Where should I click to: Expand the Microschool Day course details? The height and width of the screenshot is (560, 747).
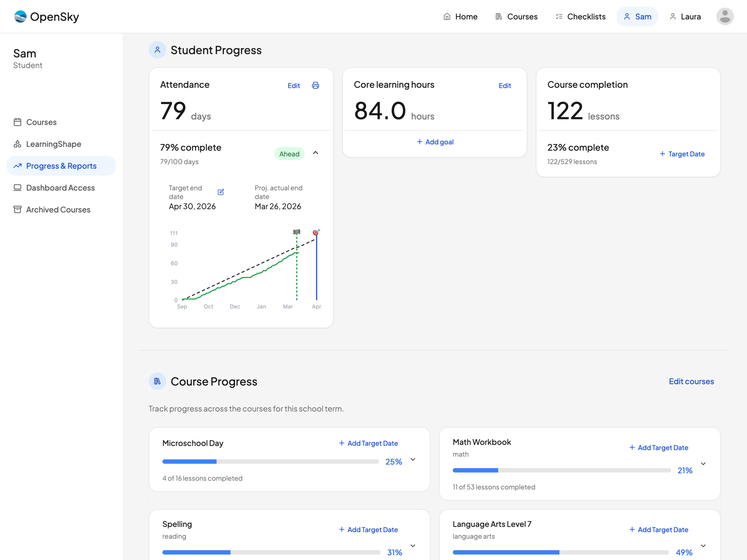tap(413, 459)
